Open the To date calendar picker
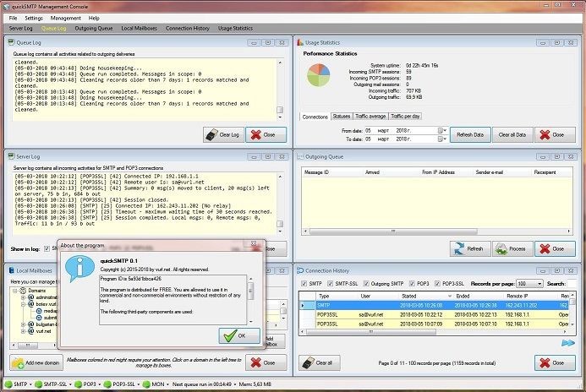Screen dimensions: 586x392 pos(442,139)
